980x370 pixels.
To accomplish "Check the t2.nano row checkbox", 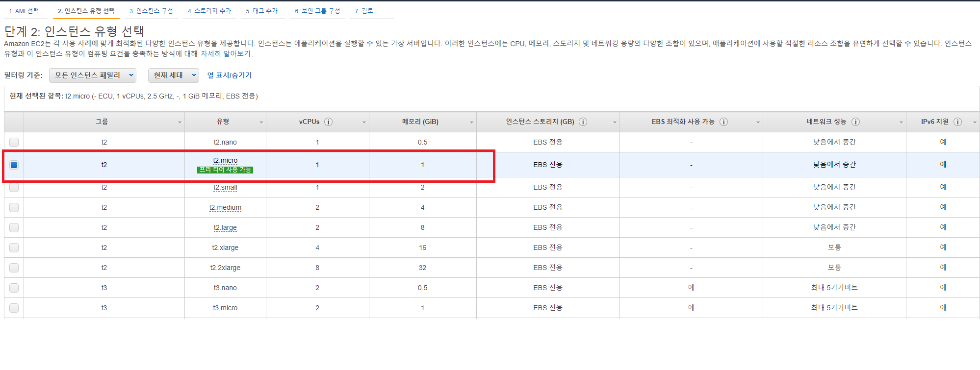I will [14, 142].
